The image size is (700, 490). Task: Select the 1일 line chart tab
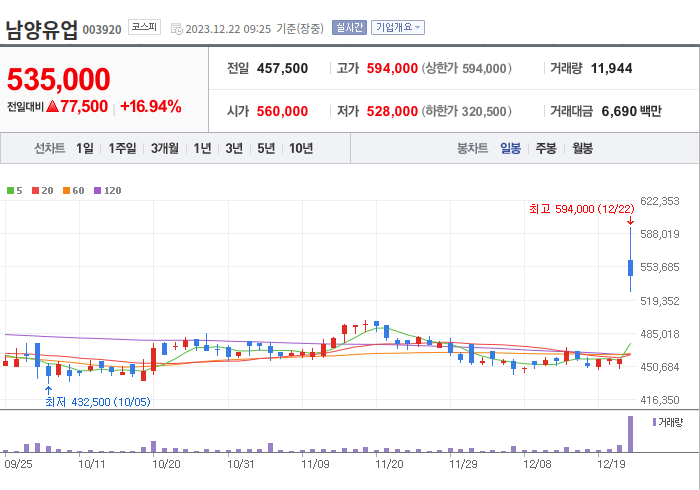(84, 148)
